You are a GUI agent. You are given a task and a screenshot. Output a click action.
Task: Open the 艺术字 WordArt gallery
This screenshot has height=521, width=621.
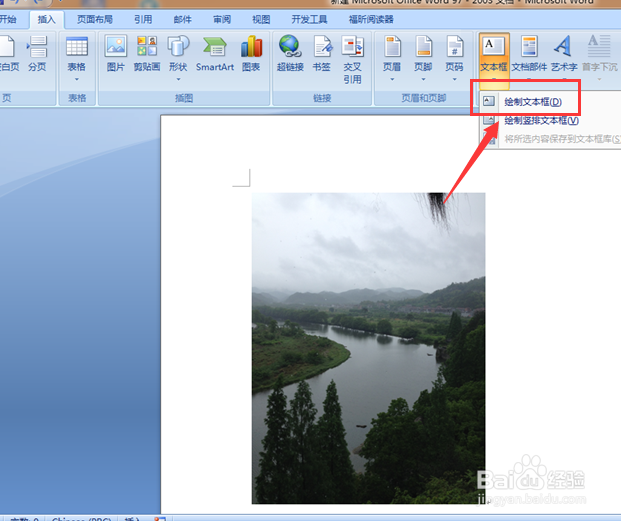pyautogui.click(x=564, y=53)
